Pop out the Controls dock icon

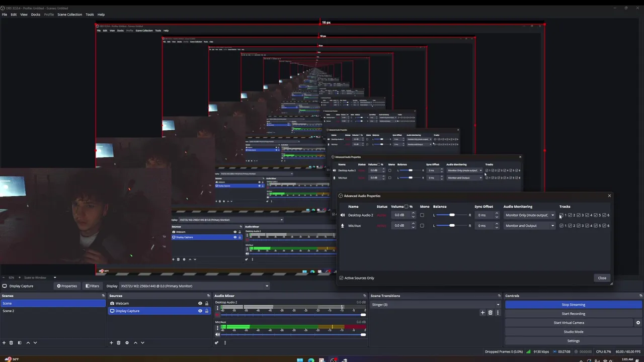click(640, 296)
